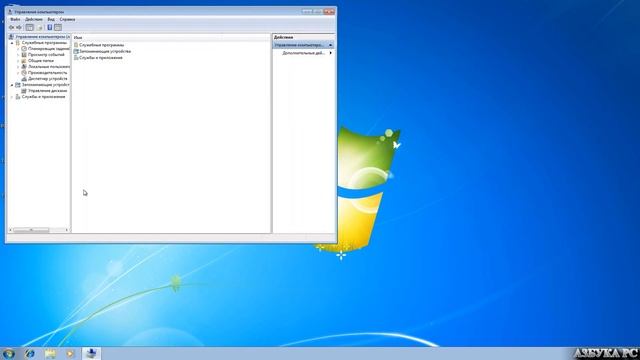Minimize the Управление компьютером window
The image size is (640, 360).
click(307, 12)
